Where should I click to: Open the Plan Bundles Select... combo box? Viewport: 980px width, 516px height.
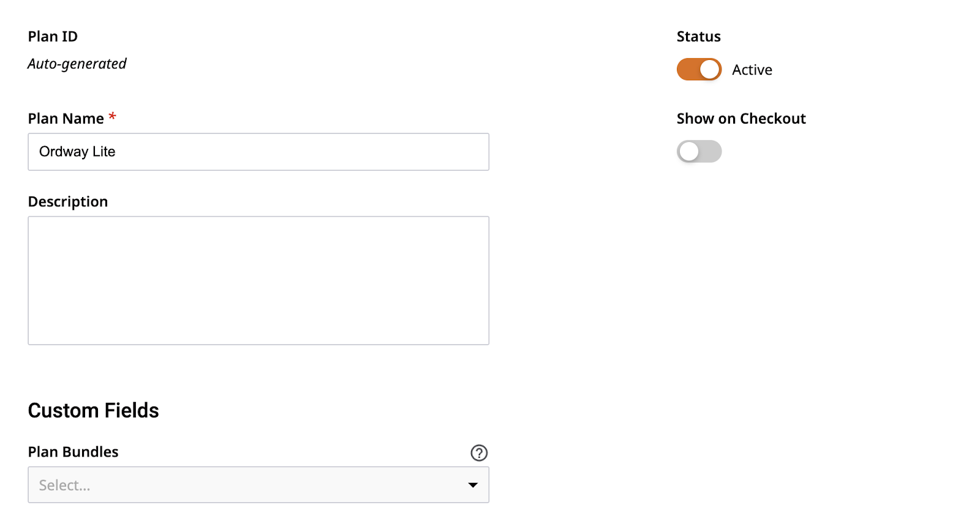click(258, 485)
